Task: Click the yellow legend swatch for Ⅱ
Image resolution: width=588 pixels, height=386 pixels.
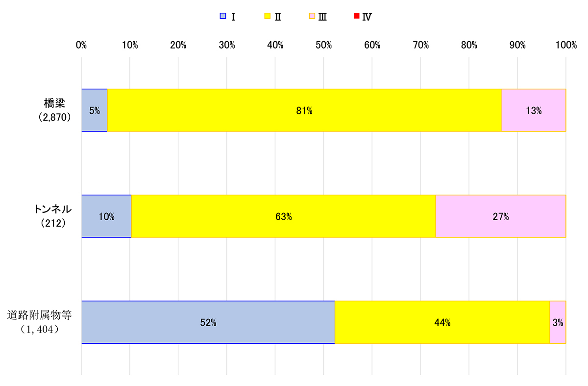Action: pos(267,17)
